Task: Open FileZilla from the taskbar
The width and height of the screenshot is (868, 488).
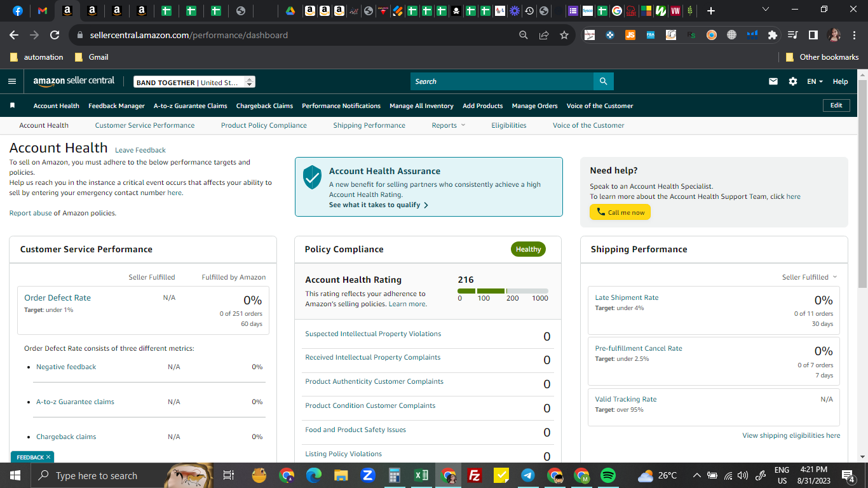Action: pyautogui.click(x=474, y=475)
